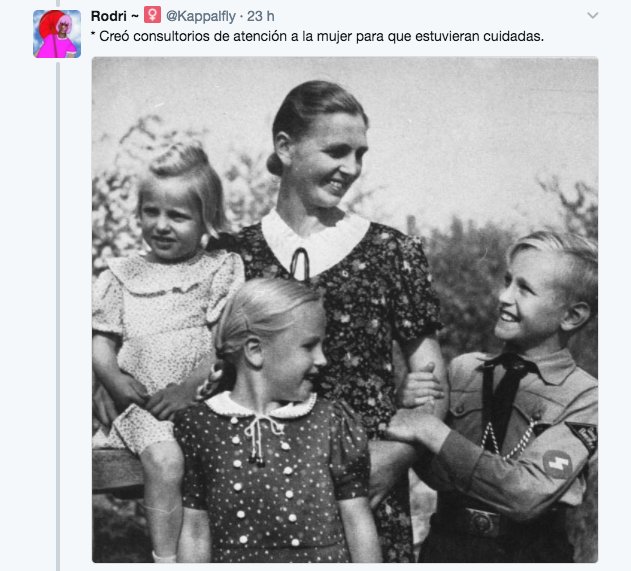Click the boy's lightning-bolt arm patch

pyautogui.click(x=557, y=464)
